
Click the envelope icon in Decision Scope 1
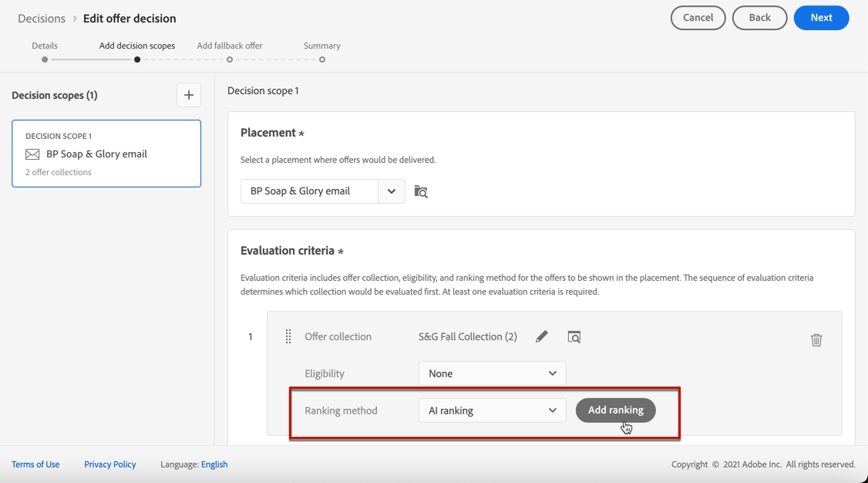coord(32,154)
